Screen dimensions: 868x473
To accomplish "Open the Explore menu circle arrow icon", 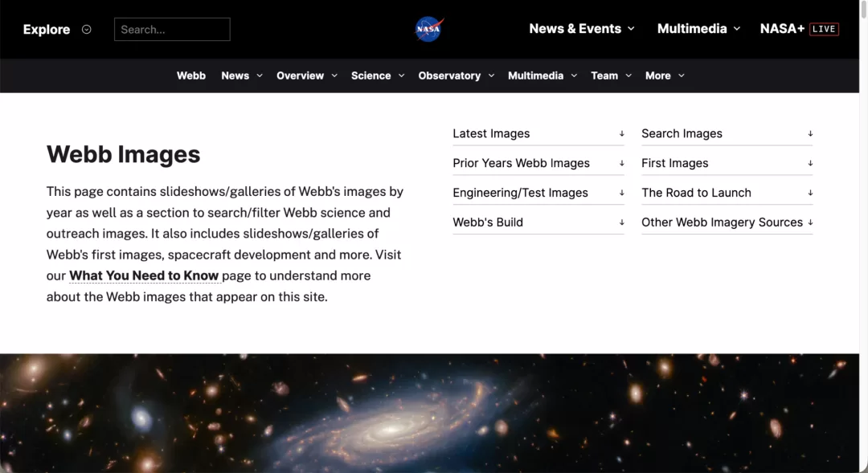I will [86, 30].
